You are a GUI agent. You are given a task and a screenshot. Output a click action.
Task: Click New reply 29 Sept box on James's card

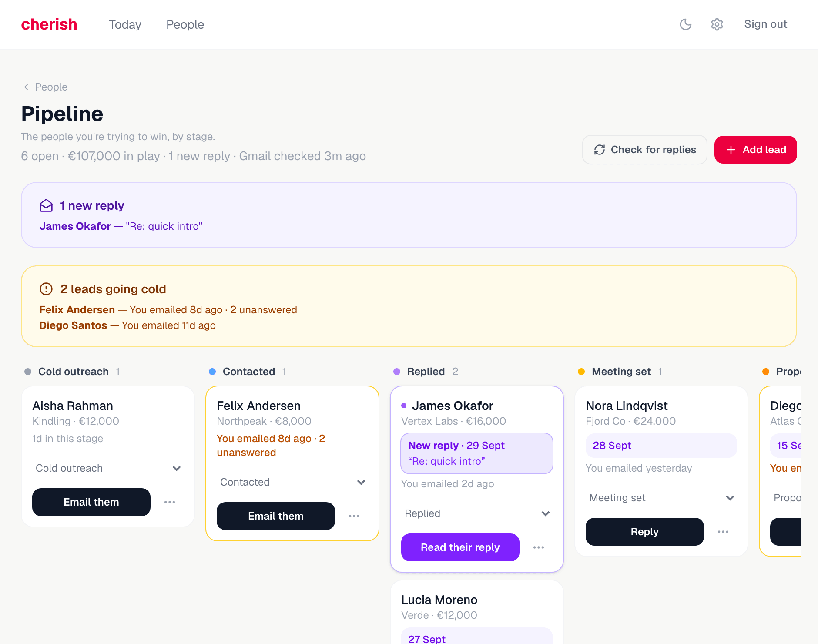[x=477, y=453]
